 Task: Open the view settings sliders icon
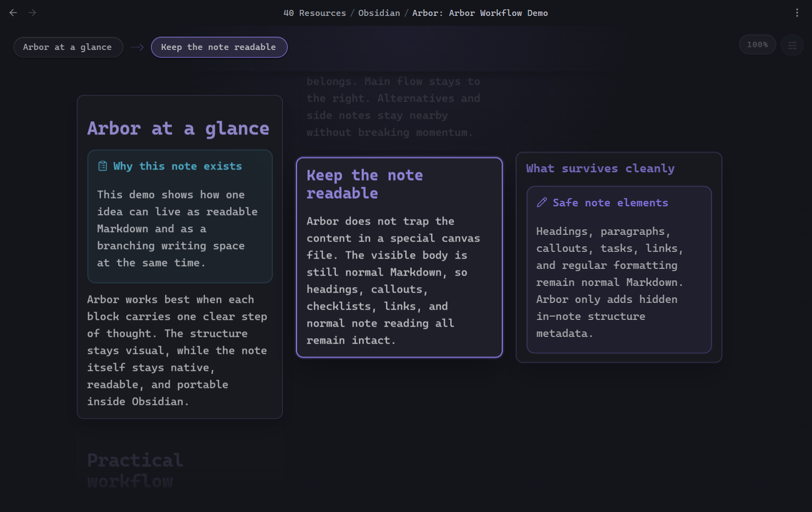click(x=792, y=45)
